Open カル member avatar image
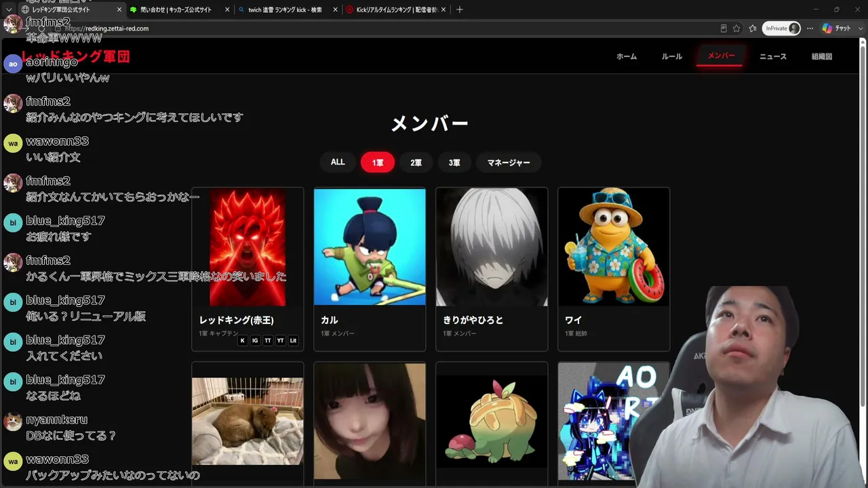868x488 pixels. (370, 247)
